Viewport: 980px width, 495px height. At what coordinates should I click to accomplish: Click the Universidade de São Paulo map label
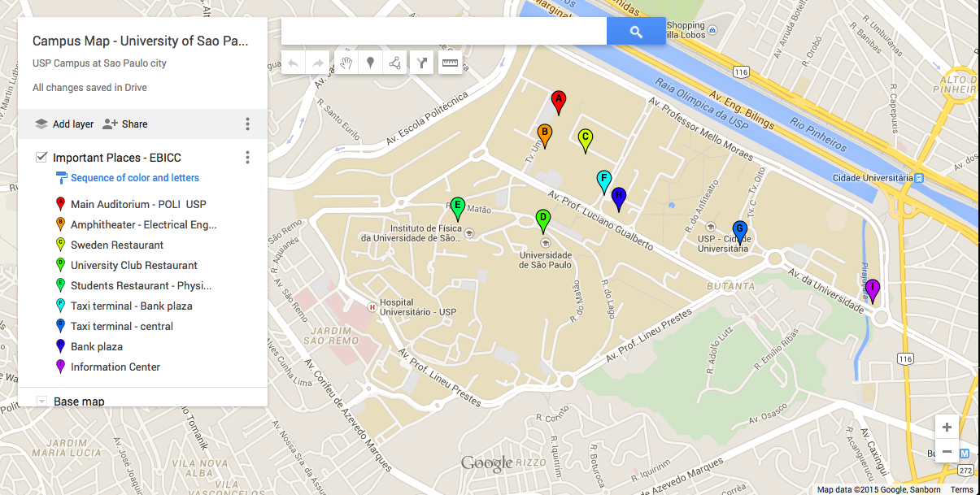click(545, 260)
